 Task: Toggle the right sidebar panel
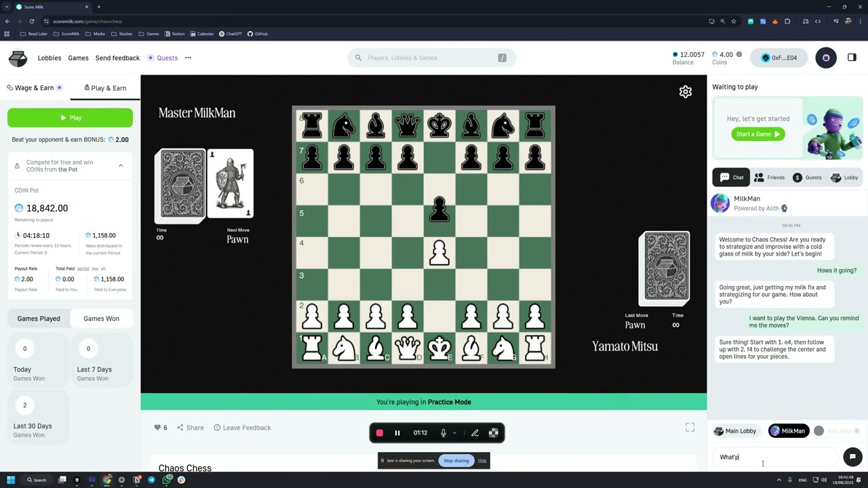click(x=852, y=58)
